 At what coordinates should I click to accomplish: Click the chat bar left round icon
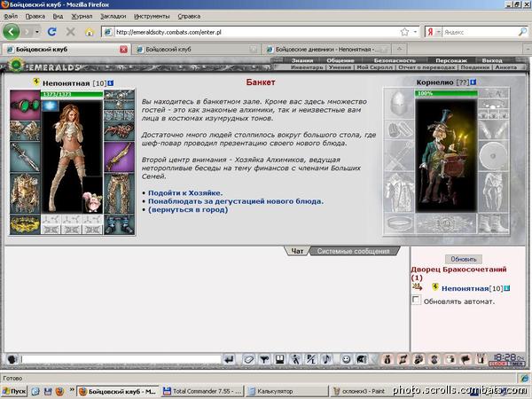12,359
